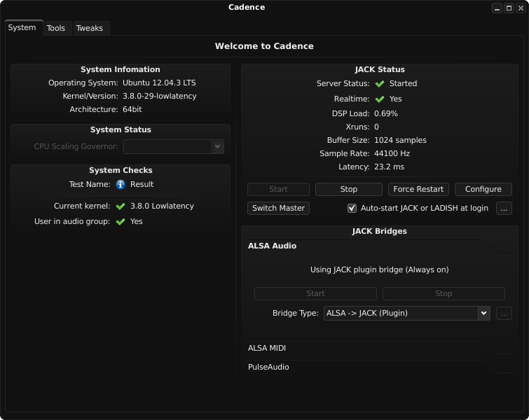This screenshot has height=420, width=529.
Task: Open the Bridge Type dropdown
Action: [x=406, y=314]
